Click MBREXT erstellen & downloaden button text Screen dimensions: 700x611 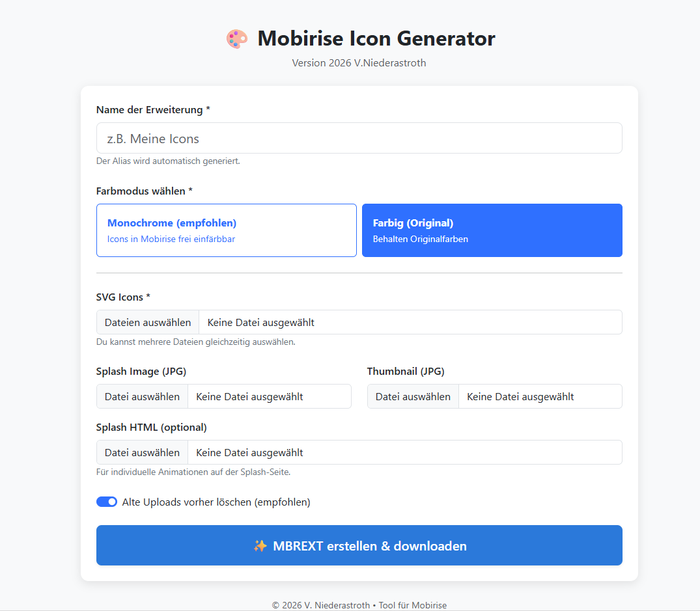tap(370, 546)
